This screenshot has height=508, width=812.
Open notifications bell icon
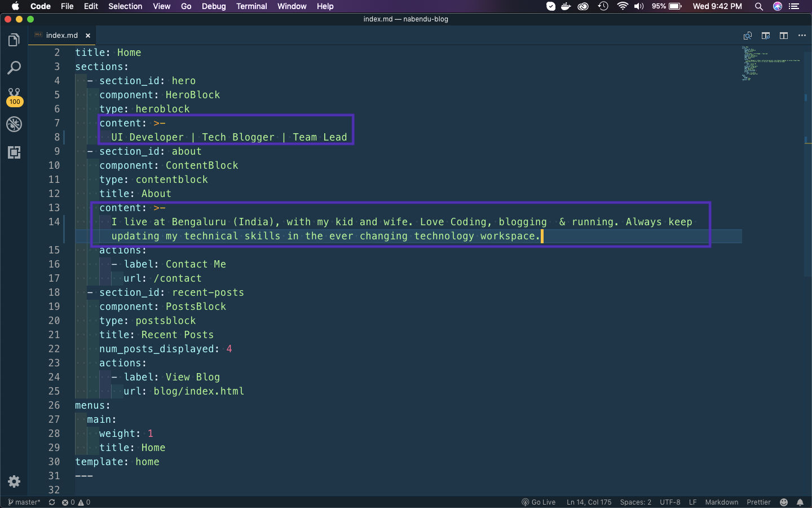tap(800, 502)
